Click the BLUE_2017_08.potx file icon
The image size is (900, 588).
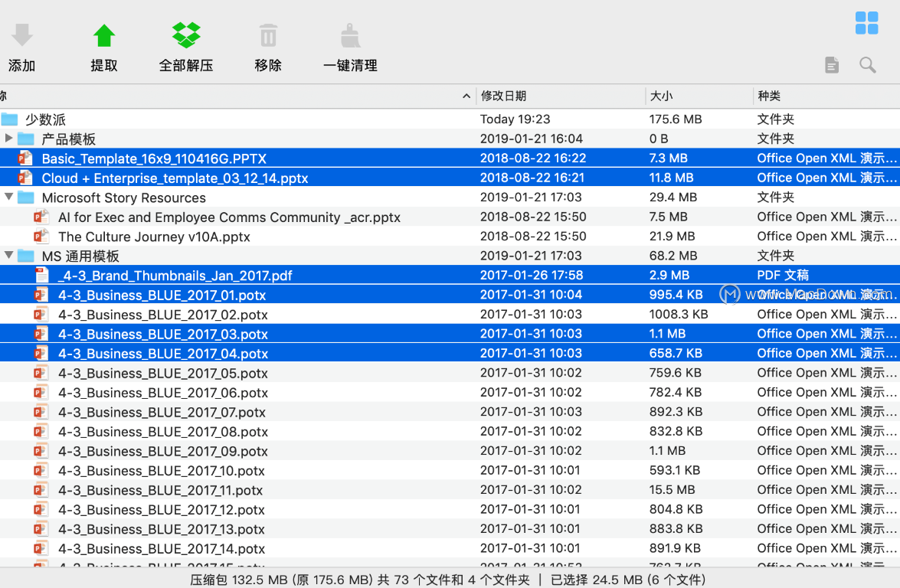41,431
